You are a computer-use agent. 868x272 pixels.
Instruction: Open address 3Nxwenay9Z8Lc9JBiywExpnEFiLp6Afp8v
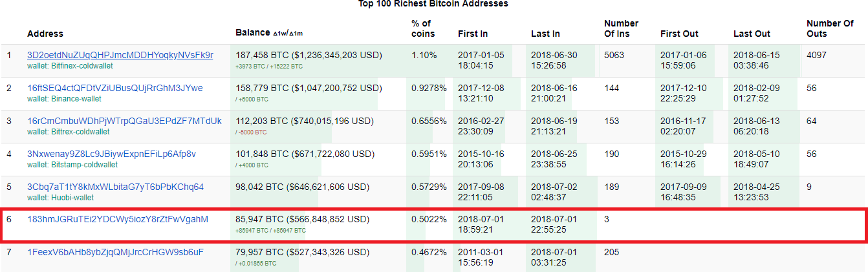(111, 154)
